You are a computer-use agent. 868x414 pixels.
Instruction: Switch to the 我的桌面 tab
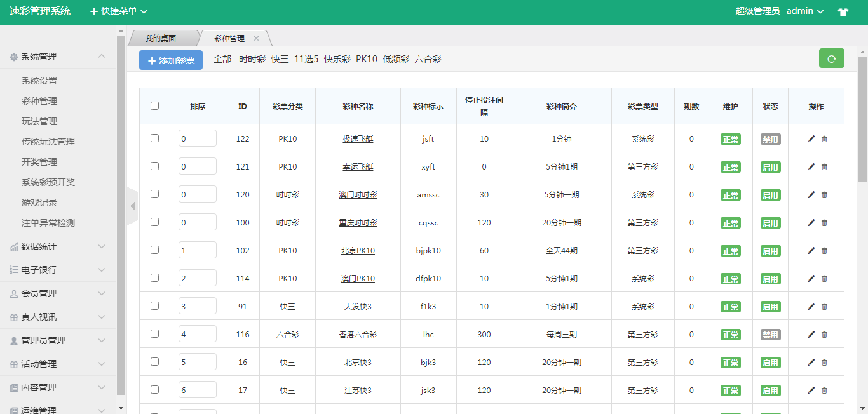pyautogui.click(x=161, y=39)
